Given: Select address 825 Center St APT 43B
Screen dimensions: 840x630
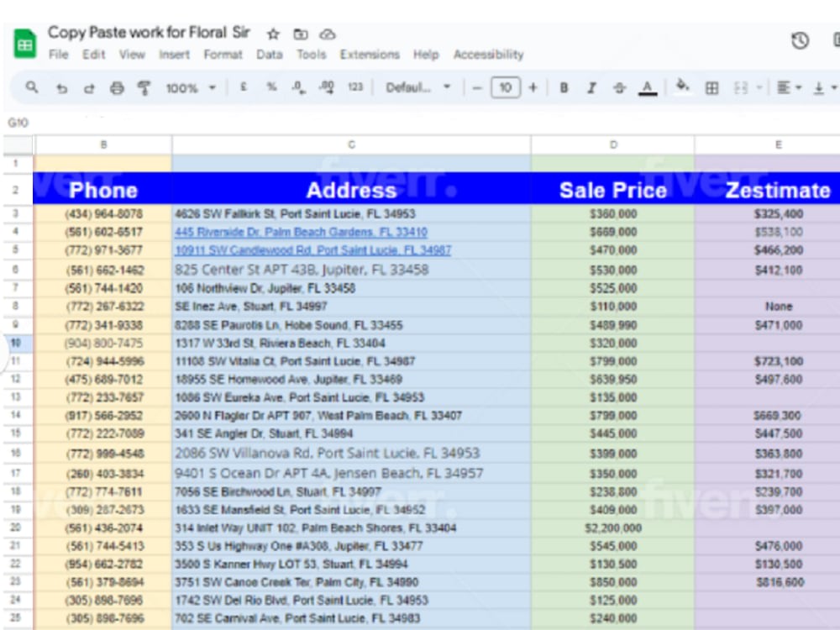Looking at the screenshot, I should point(351,270).
